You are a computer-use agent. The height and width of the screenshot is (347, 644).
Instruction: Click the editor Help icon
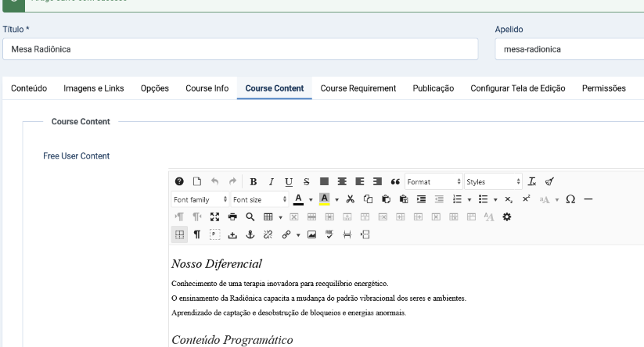179,181
